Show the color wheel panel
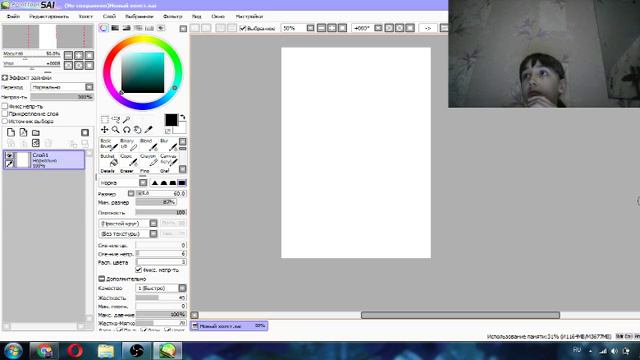 pos(104,28)
